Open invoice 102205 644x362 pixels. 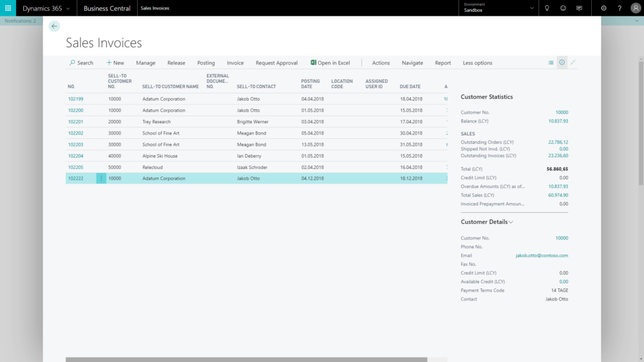[x=75, y=167]
